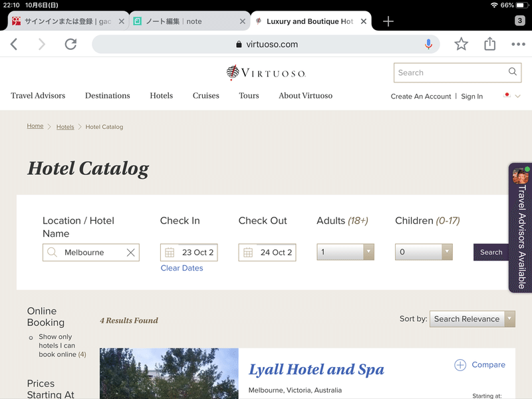Open the Destinations menu
This screenshot has height=399, width=532.
click(108, 96)
